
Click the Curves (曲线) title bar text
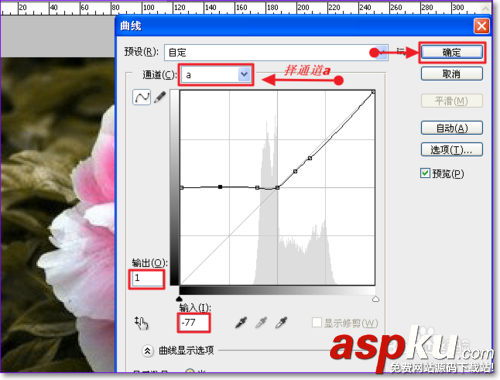(131, 26)
